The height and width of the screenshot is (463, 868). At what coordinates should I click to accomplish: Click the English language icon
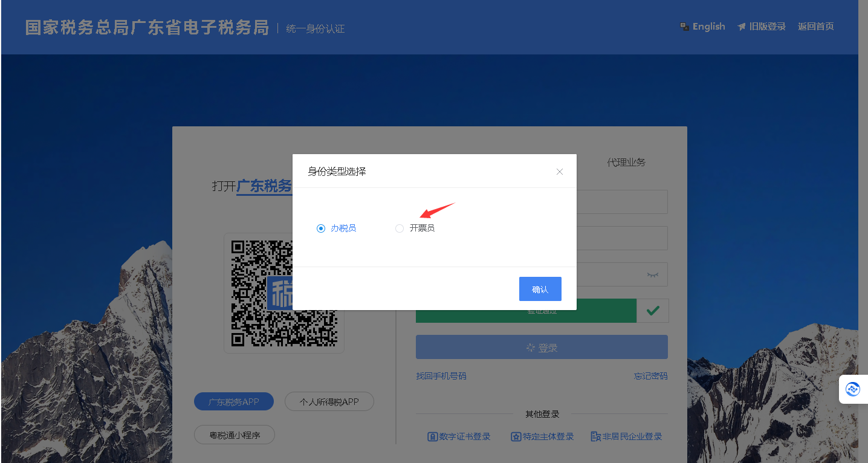(x=685, y=27)
